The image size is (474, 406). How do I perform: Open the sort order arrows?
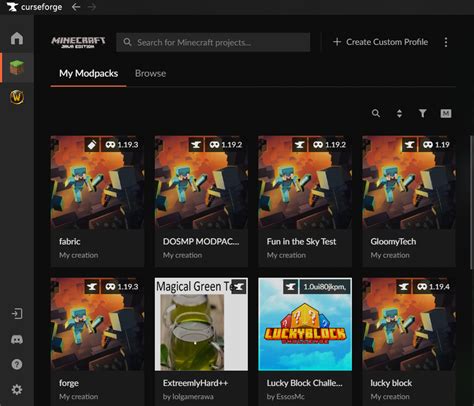(399, 113)
